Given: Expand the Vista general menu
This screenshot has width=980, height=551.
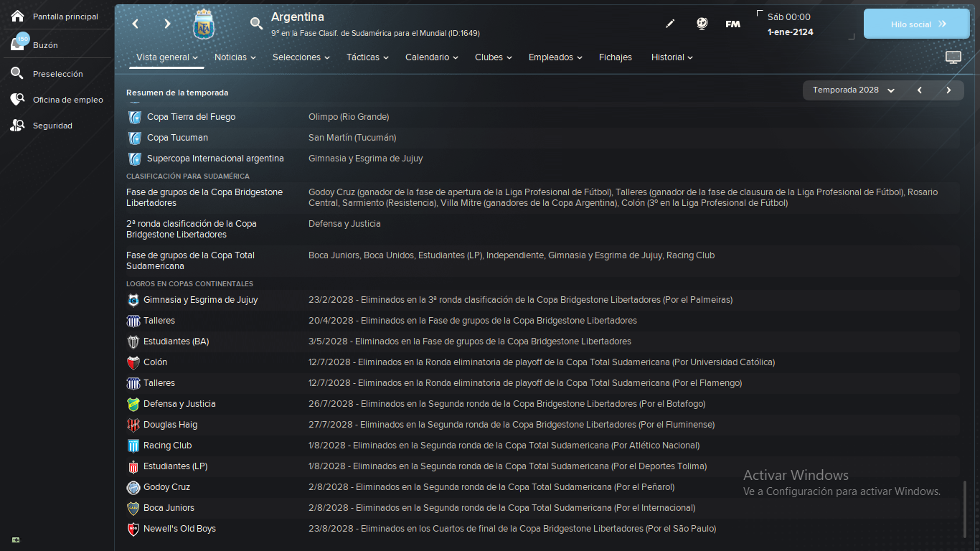Looking at the screenshot, I should [x=167, y=57].
